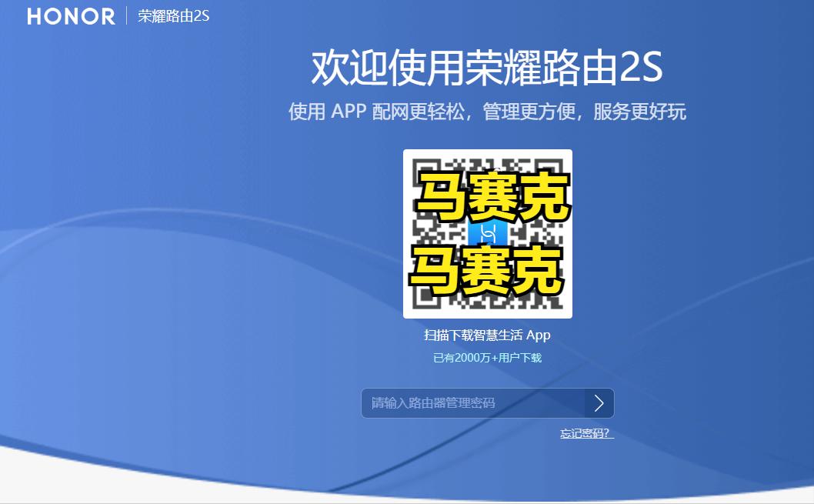Viewport: 814px width, 504px height.
Task: Click the QR code to download the app
Action: (488, 233)
